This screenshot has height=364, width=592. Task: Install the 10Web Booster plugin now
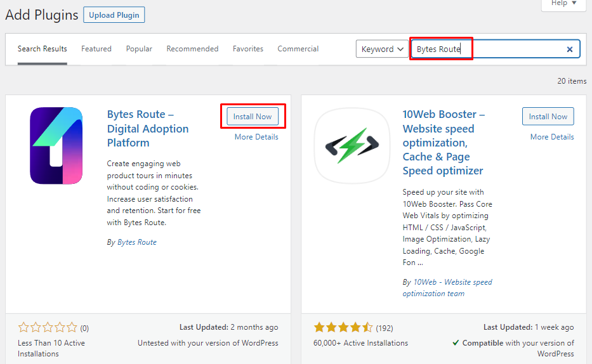click(548, 117)
